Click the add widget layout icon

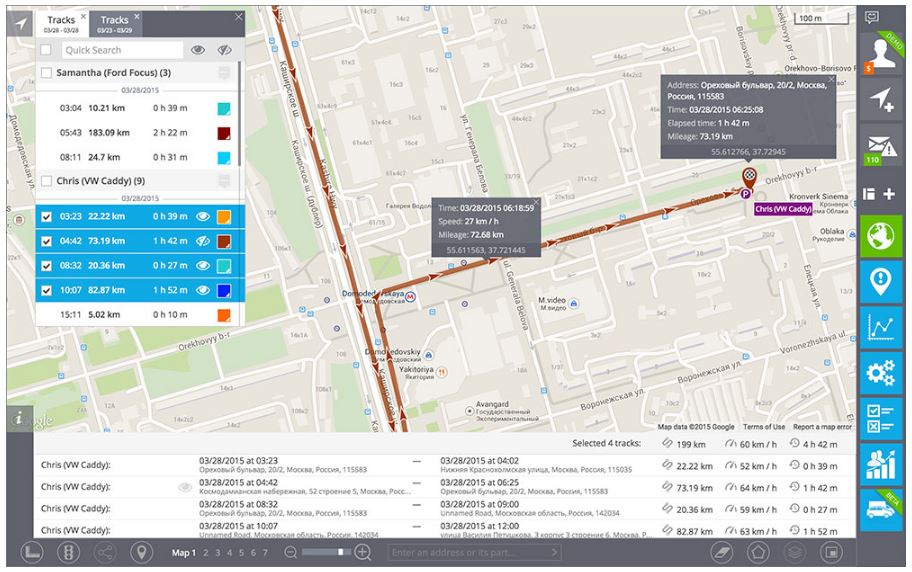point(879,194)
